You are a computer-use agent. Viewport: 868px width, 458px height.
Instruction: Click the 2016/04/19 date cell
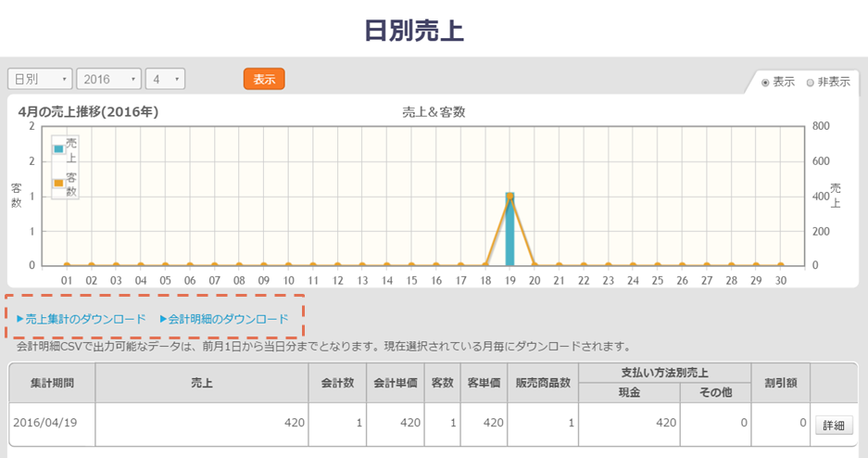pyautogui.click(x=52, y=423)
